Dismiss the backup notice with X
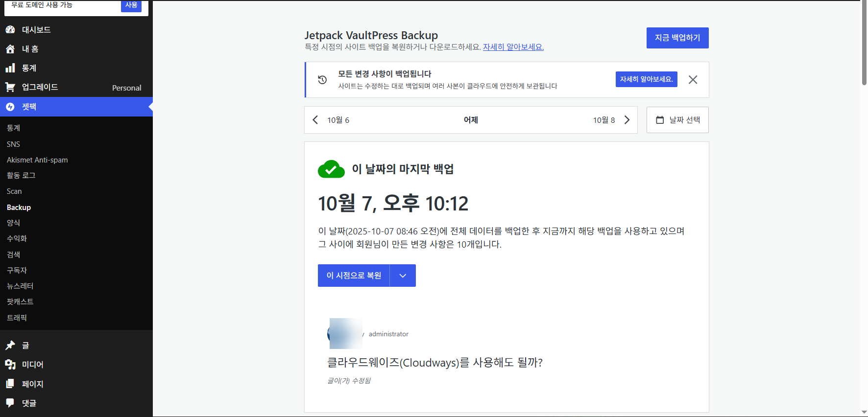868x417 pixels. click(x=693, y=80)
